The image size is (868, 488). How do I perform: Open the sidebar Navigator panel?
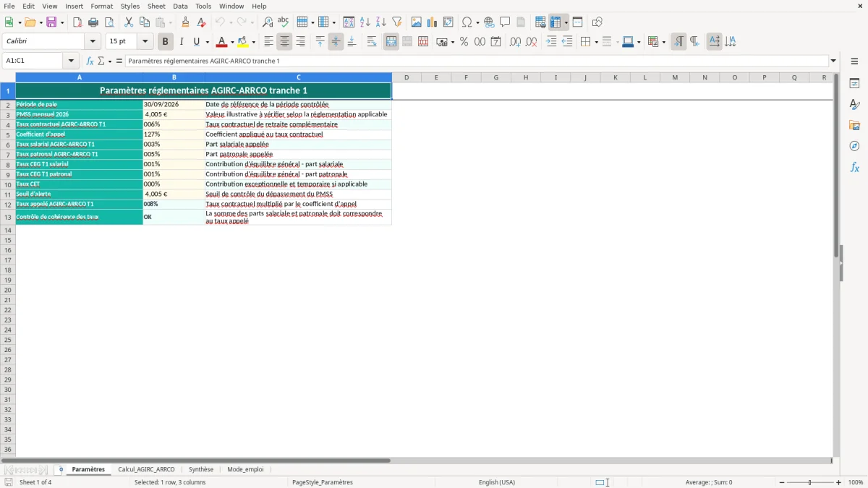click(854, 146)
